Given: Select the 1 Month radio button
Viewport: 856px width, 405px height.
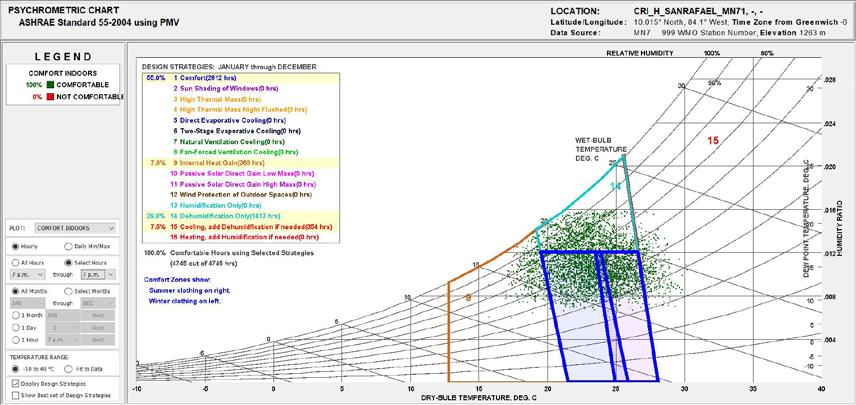Looking at the screenshot, I should pyautogui.click(x=15, y=315).
